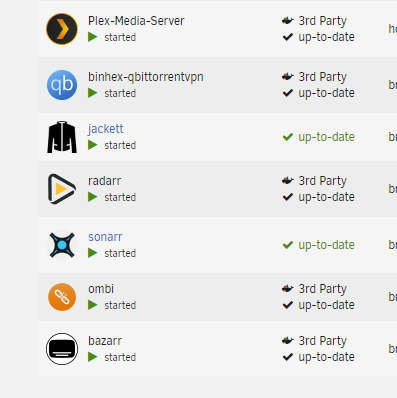Click green started arrow under Plex-Media-Server
The width and height of the screenshot is (397, 398).
click(x=93, y=37)
